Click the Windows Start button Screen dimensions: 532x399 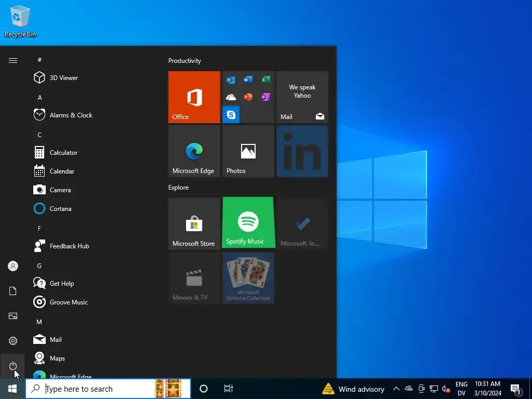tap(12, 389)
